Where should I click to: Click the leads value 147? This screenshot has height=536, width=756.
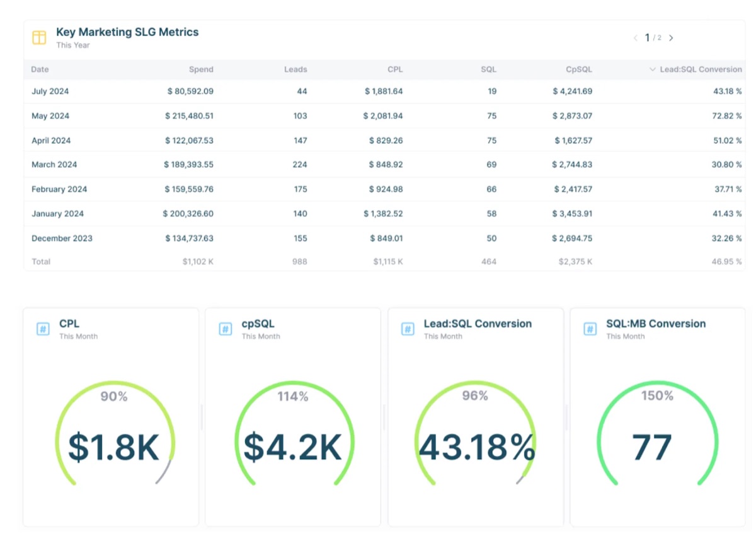click(x=300, y=141)
